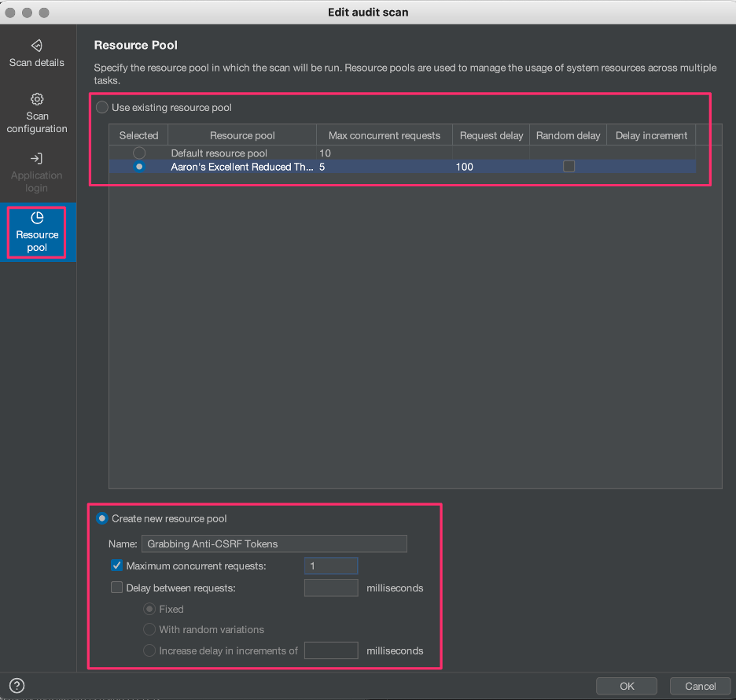Click the pool Name input field
Viewport: 736px width, 700px height.
pyautogui.click(x=274, y=543)
